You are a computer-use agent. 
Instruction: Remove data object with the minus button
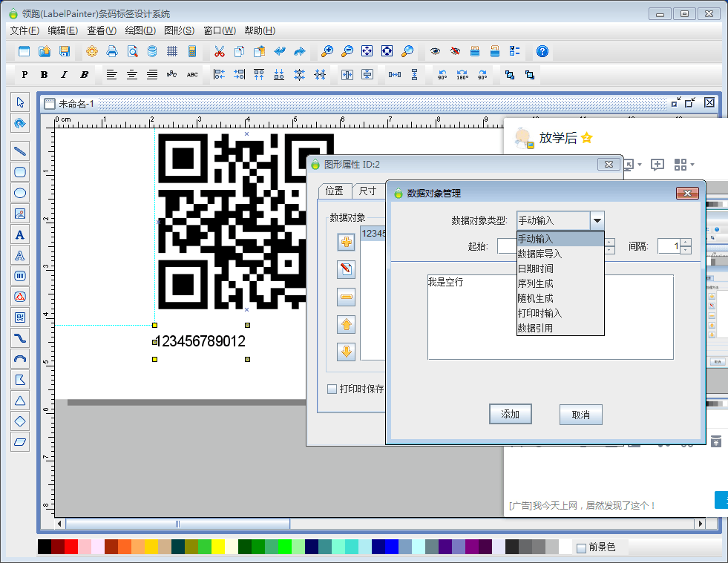coord(347,297)
